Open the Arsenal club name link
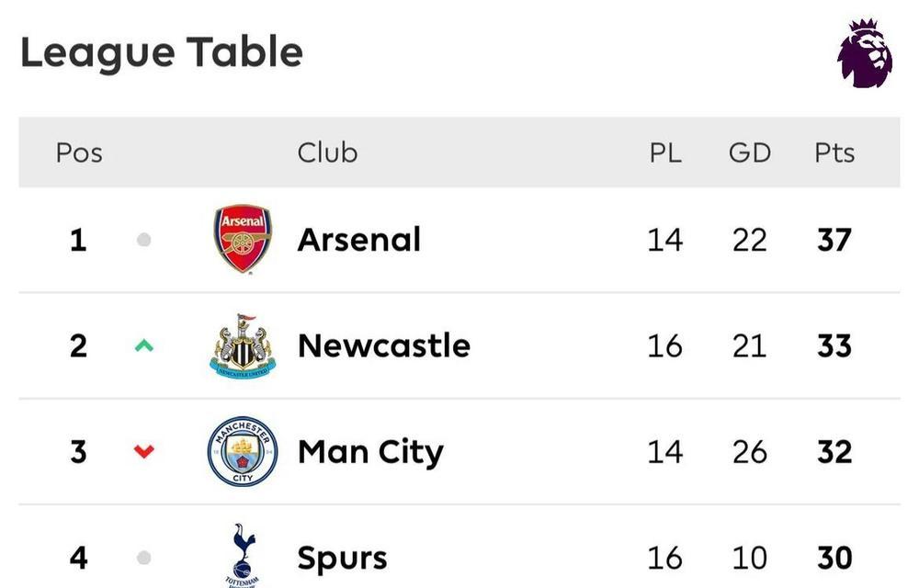919x588 pixels. click(x=358, y=240)
